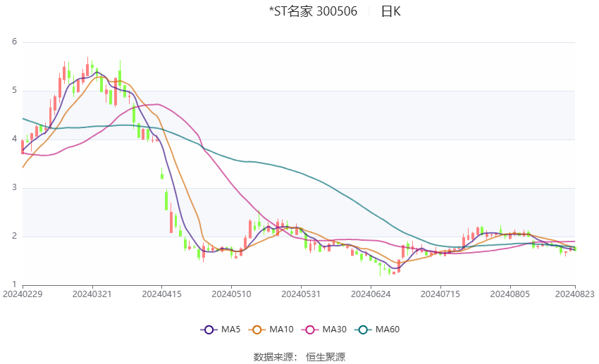Viewport: 599px width, 364px height.
Task: Select x-axis date label 20240715
Action: pos(440,294)
